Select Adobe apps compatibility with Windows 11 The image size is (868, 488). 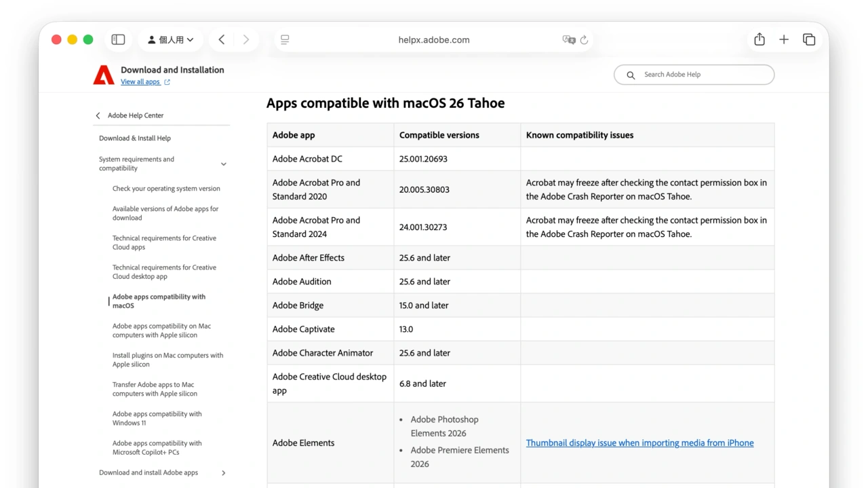(157, 418)
